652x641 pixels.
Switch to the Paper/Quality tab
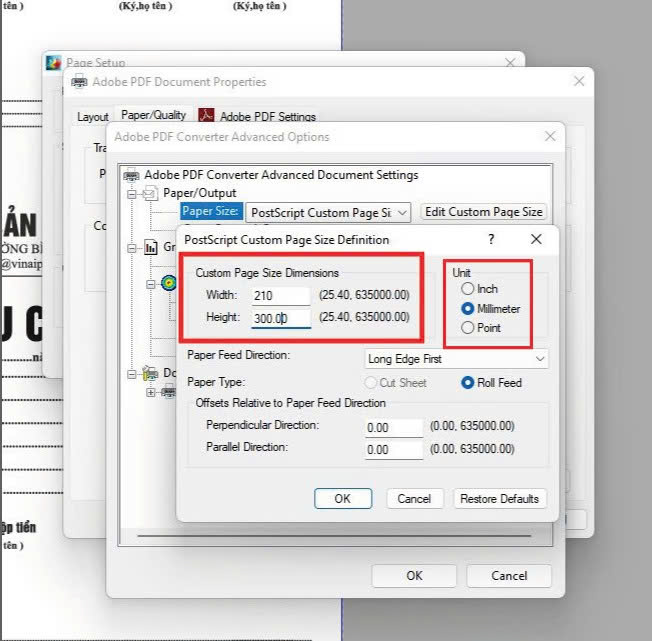point(153,115)
